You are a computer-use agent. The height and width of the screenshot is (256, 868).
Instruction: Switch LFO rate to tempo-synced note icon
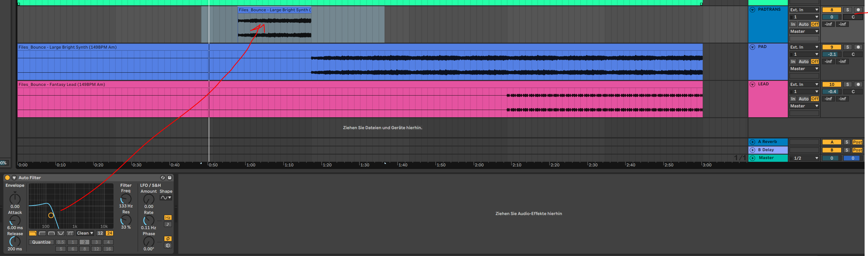[168, 225]
